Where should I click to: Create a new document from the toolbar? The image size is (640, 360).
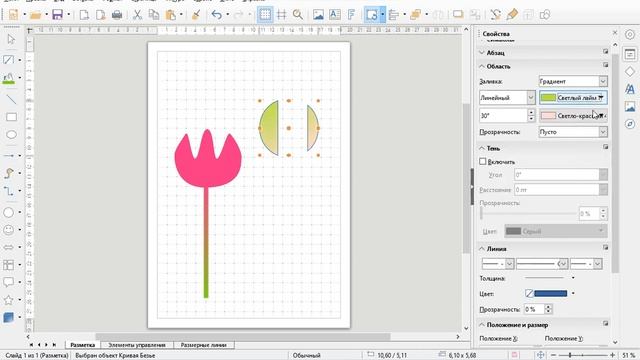click(13, 15)
